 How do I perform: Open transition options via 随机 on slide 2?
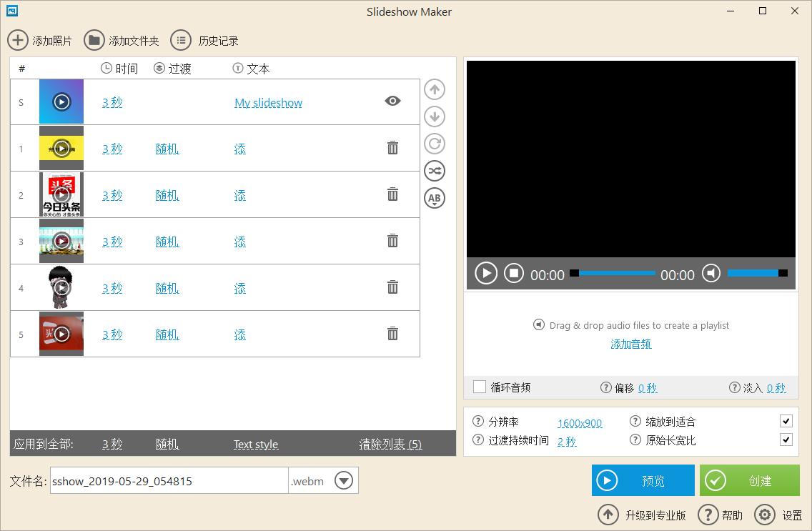(167, 194)
